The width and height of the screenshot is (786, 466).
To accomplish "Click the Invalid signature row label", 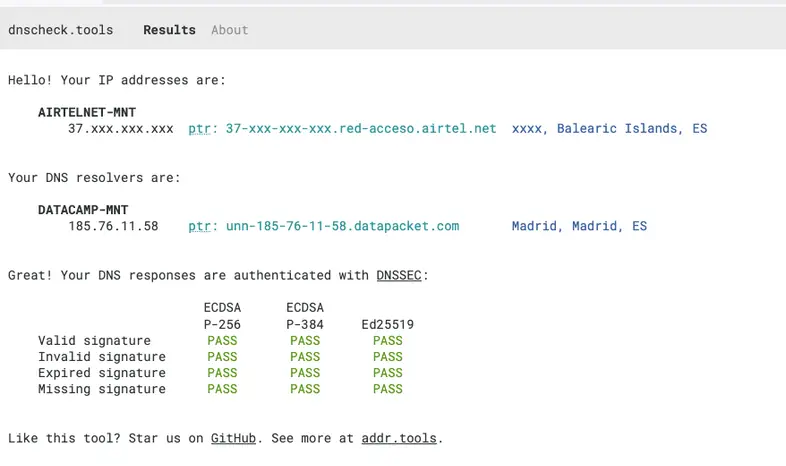I will (102, 357).
